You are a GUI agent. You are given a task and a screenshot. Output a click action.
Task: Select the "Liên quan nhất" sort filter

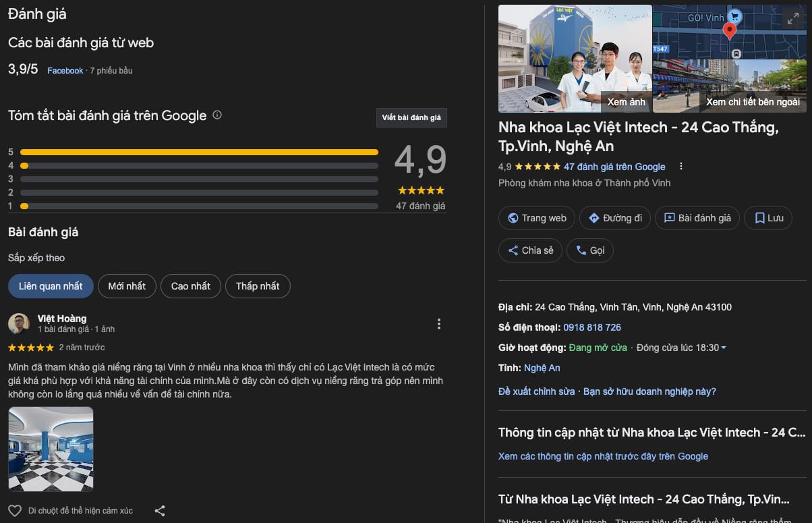pyautogui.click(x=51, y=286)
